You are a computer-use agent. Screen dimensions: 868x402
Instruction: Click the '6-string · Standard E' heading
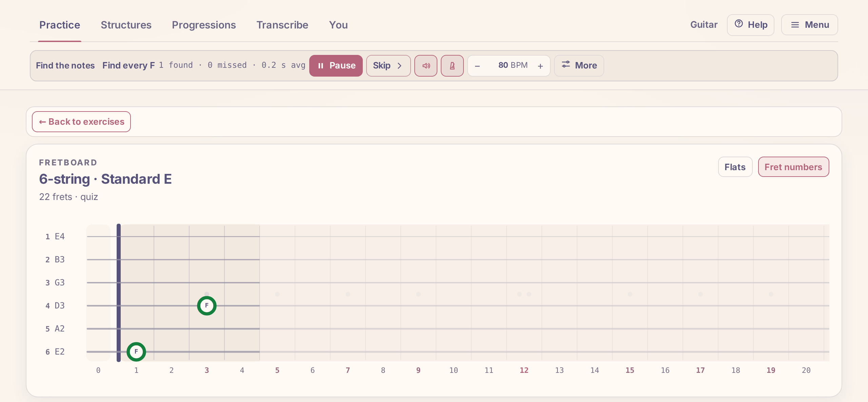[105, 179]
